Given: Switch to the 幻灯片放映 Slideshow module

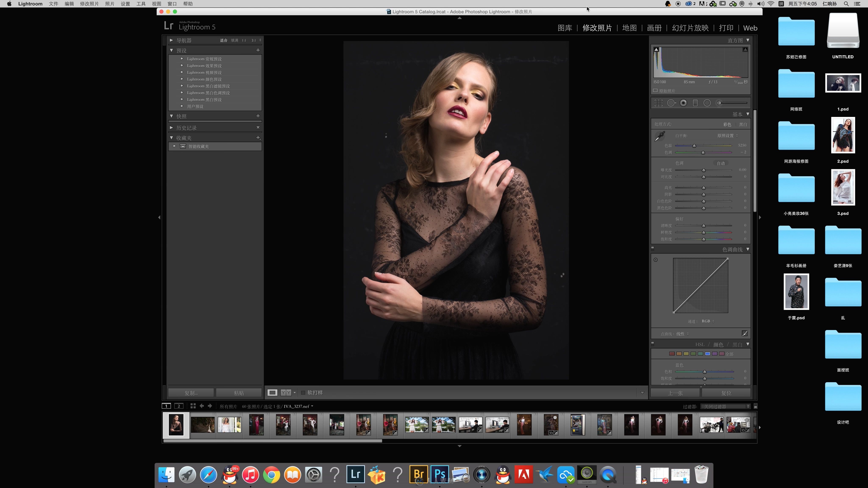Looking at the screenshot, I should (690, 28).
